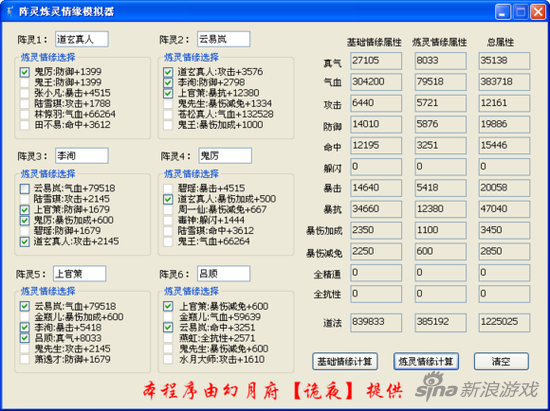Select 命中 base value 12195 field

click(x=376, y=146)
